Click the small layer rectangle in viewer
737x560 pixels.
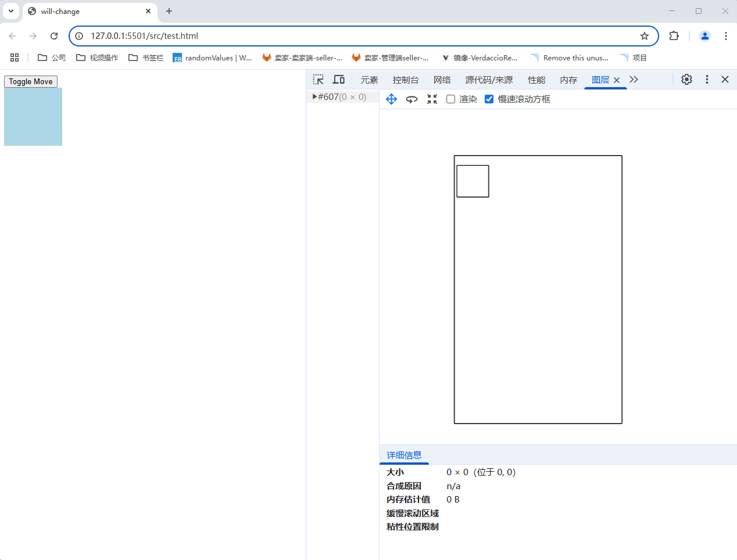click(x=473, y=181)
